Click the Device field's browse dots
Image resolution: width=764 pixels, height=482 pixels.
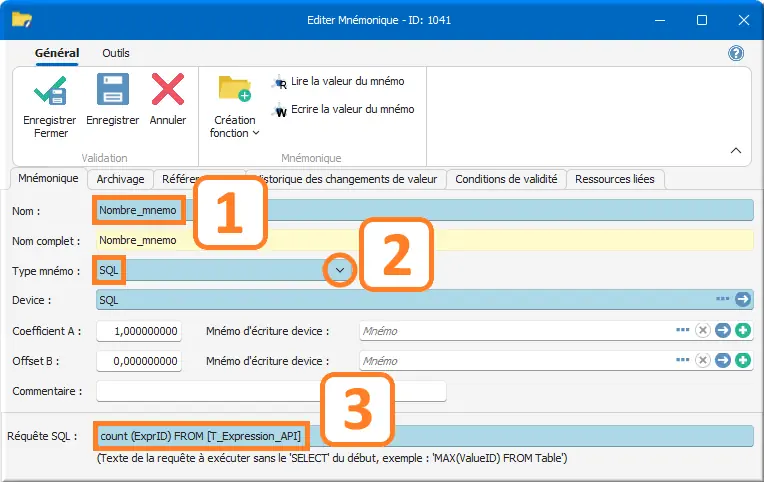tap(723, 299)
